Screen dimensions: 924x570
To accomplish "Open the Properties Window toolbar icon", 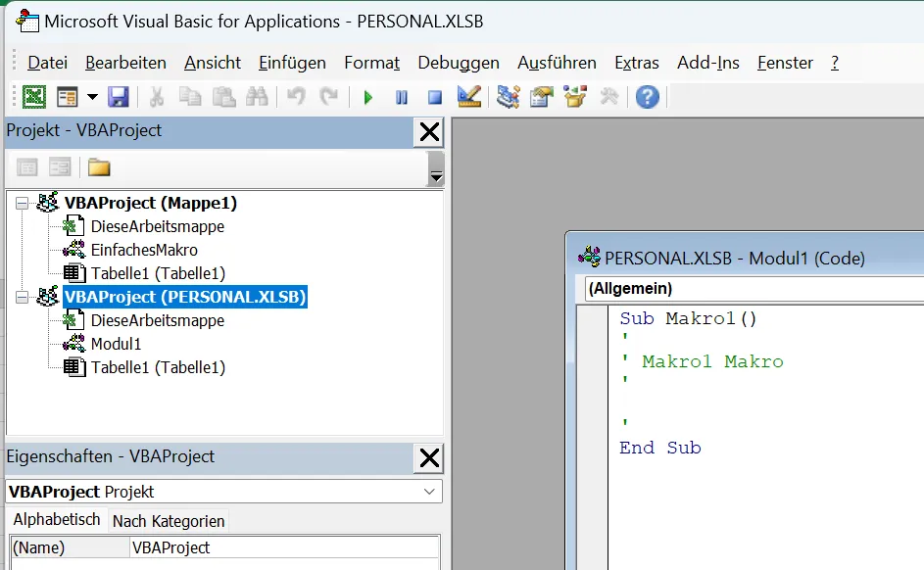I will tap(542, 97).
